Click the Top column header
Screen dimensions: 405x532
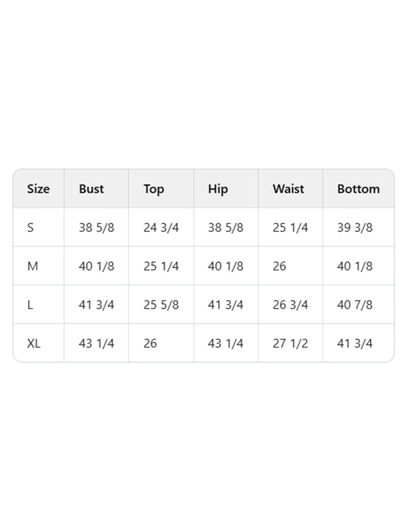click(153, 189)
